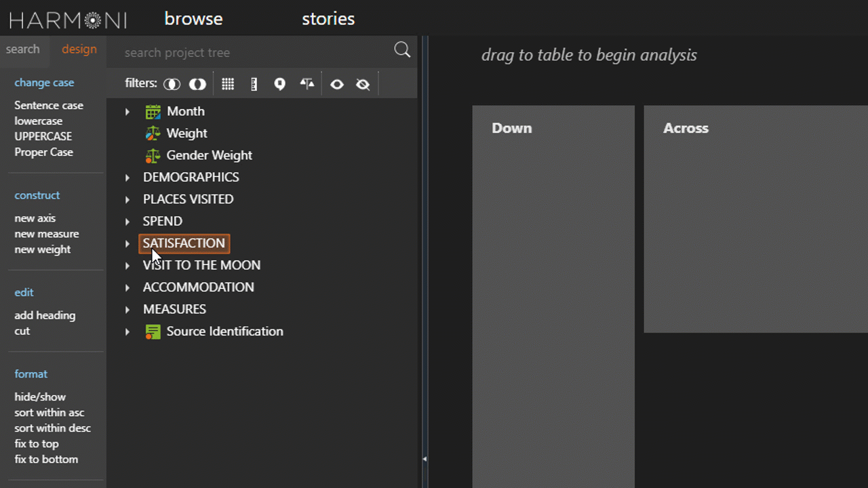Click add heading

45,315
